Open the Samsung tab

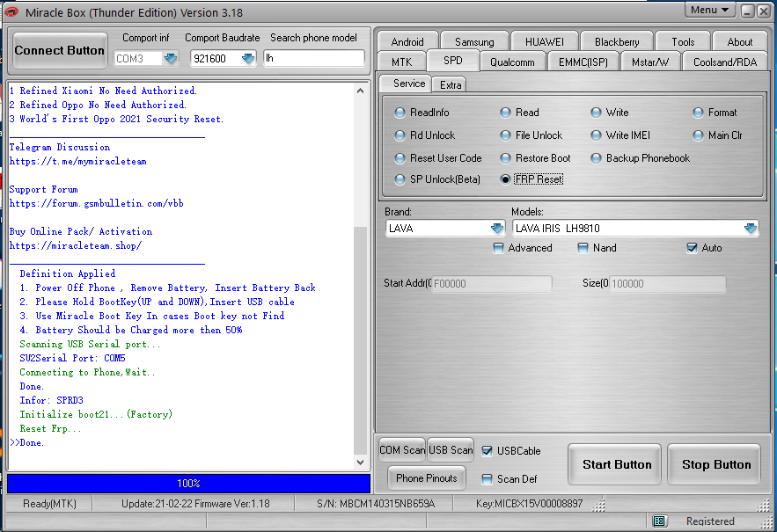point(474,41)
